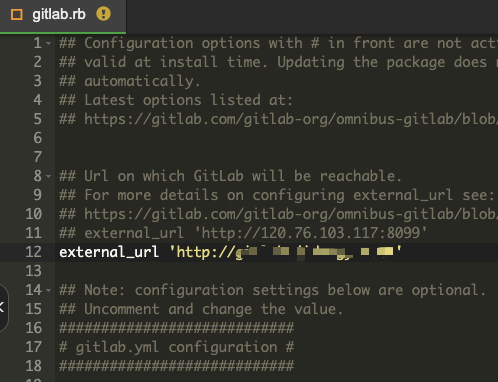The width and height of the screenshot is (498, 382).
Task: Click line number 18 in the gutter
Action: click(x=33, y=366)
